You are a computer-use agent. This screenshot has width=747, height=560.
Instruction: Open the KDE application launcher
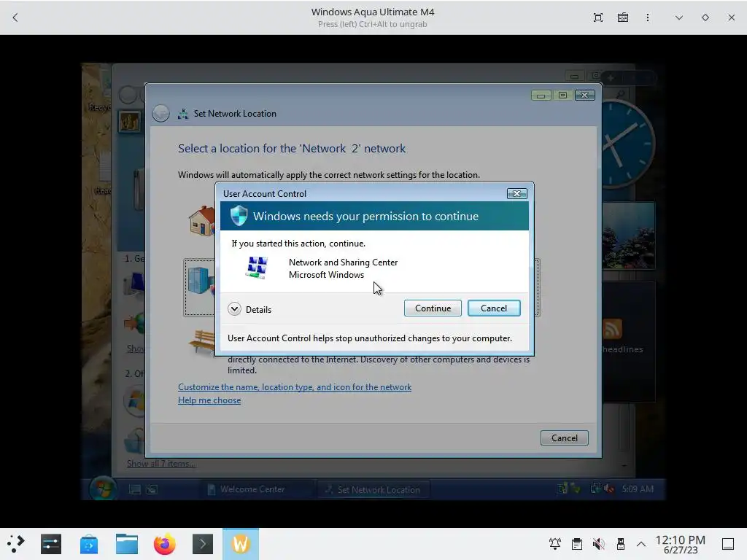click(x=16, y=544)
